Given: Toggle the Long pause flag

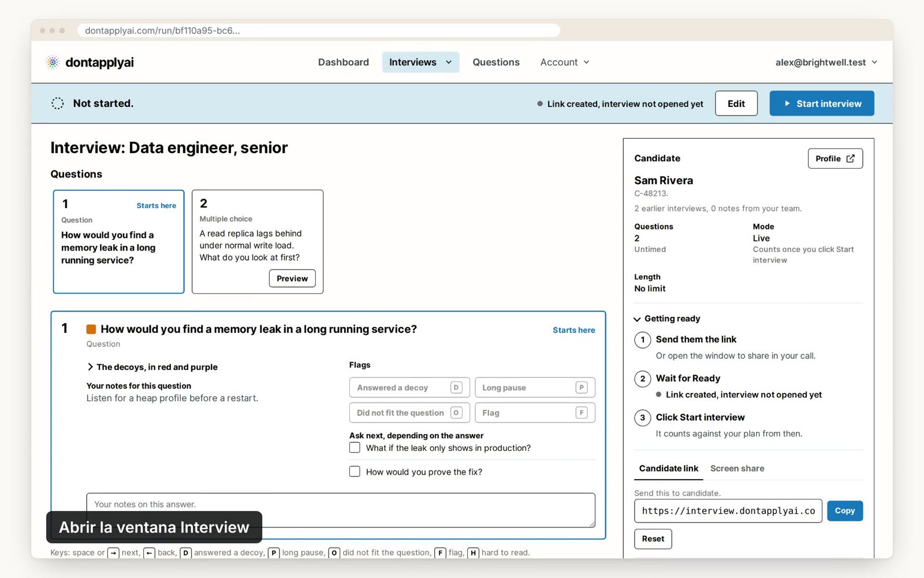Looking at the screenshot, I should click(535, 387).
